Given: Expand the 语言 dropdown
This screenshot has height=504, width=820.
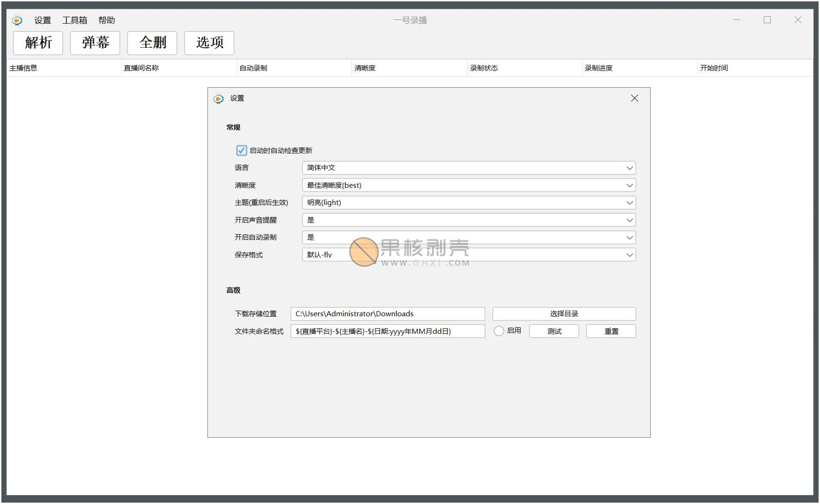Looking at the screenshot, I should click(469, 168).
